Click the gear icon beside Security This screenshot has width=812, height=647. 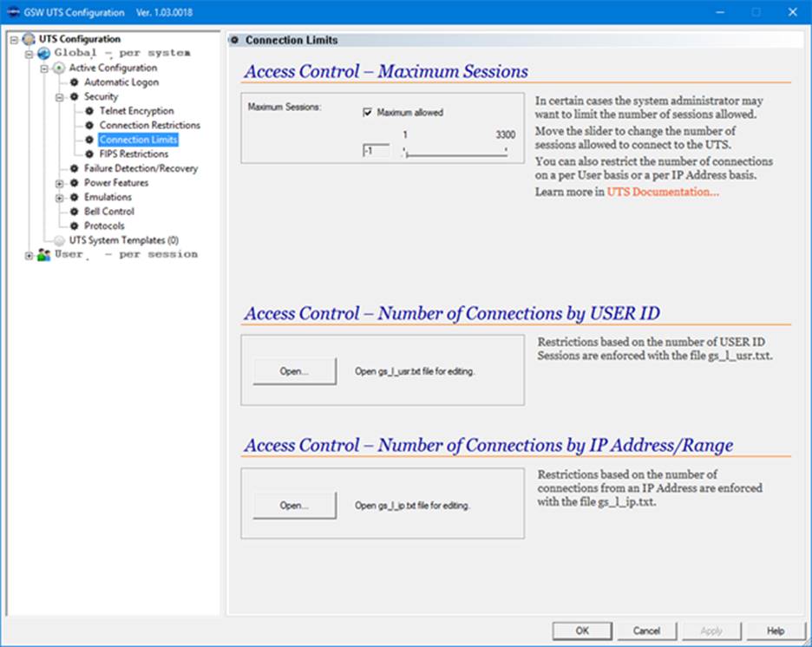point(75,97)
